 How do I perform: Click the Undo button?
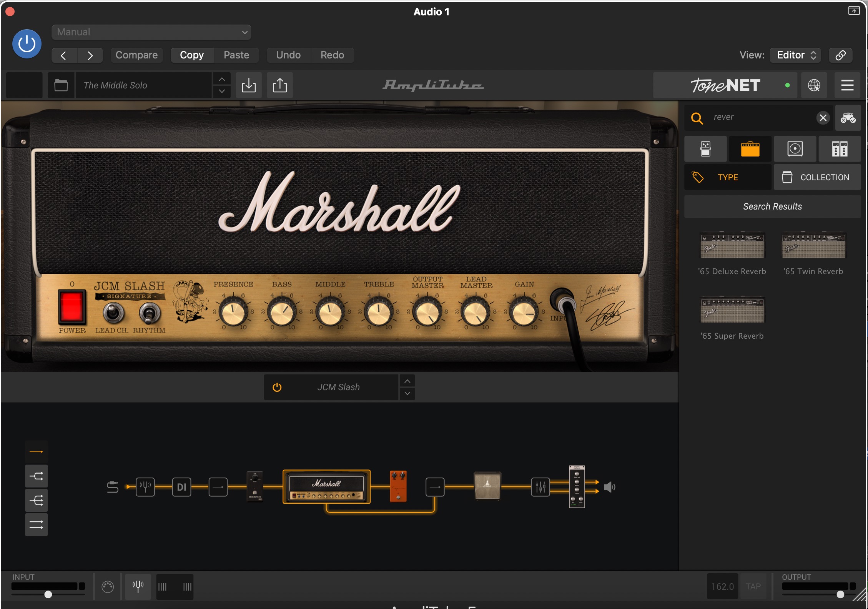click(288, 55)
